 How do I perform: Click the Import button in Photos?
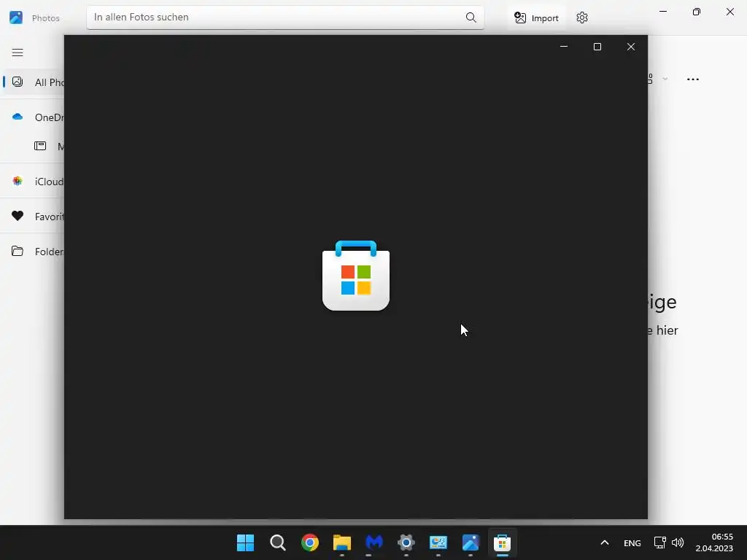[x=536, y=18]
